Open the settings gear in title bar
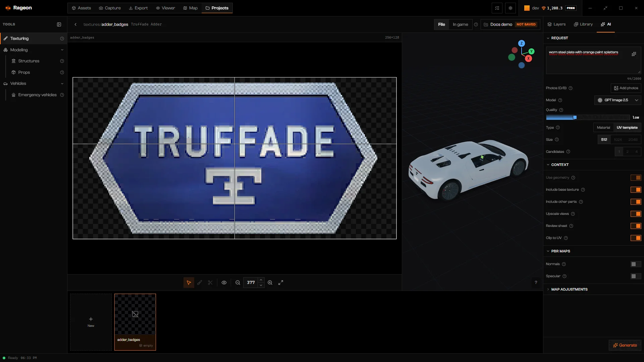Image resolution: width=644 pixels, height=362 pixels. [511, 8]
